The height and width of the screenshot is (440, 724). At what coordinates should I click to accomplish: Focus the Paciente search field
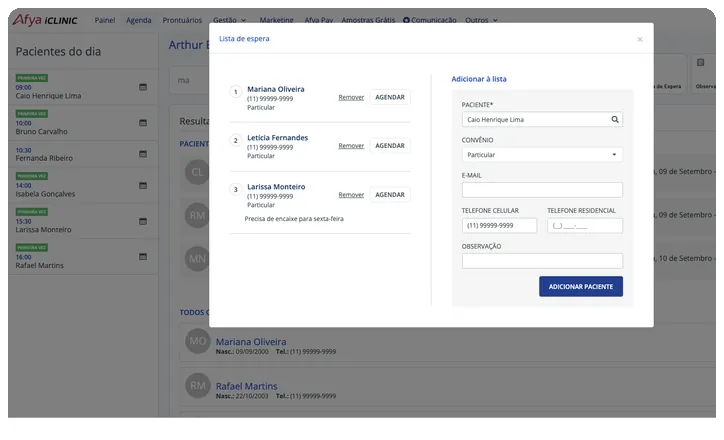[x=542, y=120]
